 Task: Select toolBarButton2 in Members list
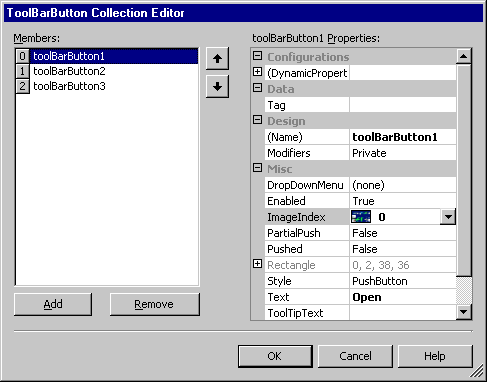click(x=114, y=71)
